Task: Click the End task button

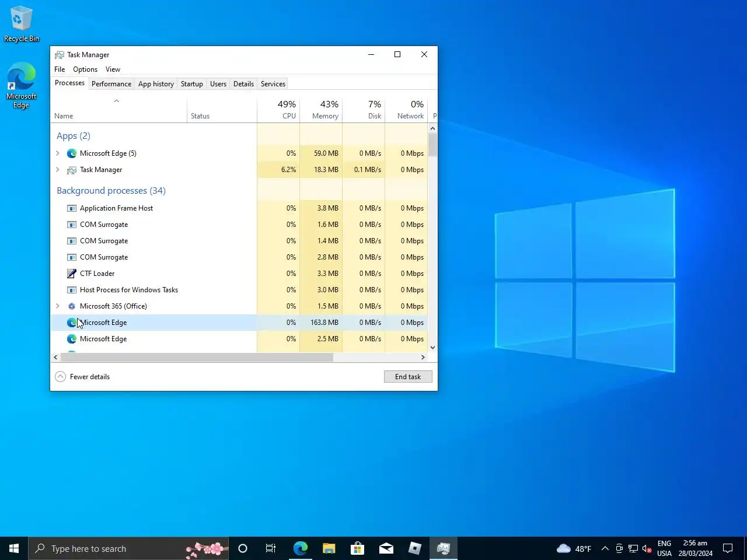Action: [x=408, y=377]
